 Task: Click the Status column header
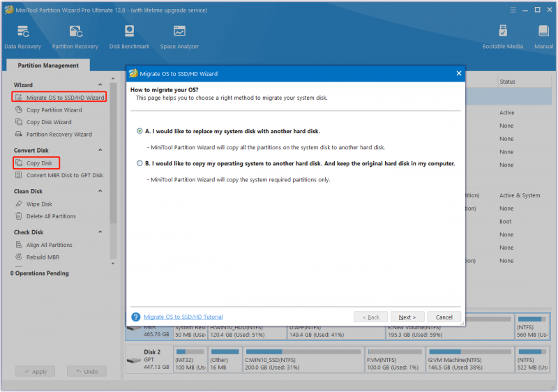pos(525,82)
